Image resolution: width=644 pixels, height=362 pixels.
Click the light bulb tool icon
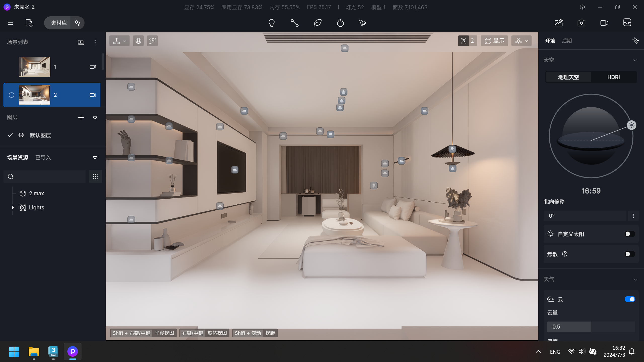coord(271,23)
